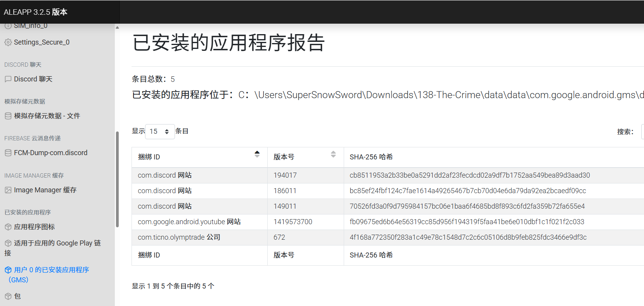Open the 包 report link
This screenshot has width=644, height=306.
click(x=17, y=296)
